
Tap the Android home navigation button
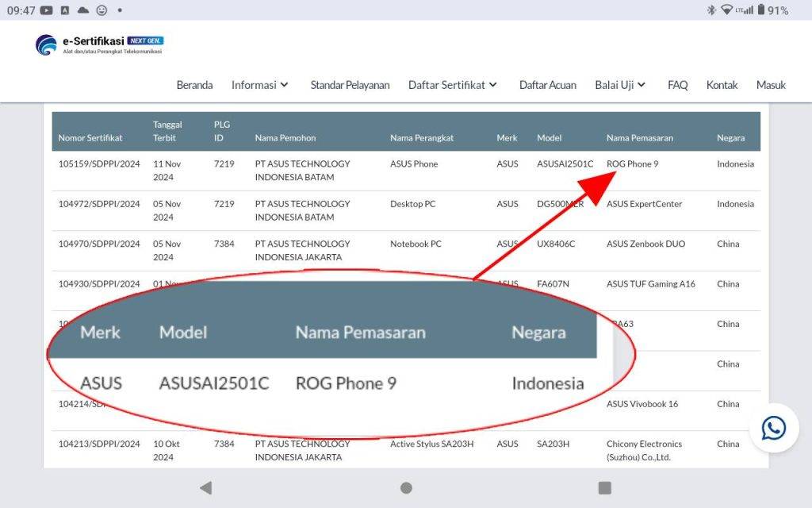coord(407,488)
